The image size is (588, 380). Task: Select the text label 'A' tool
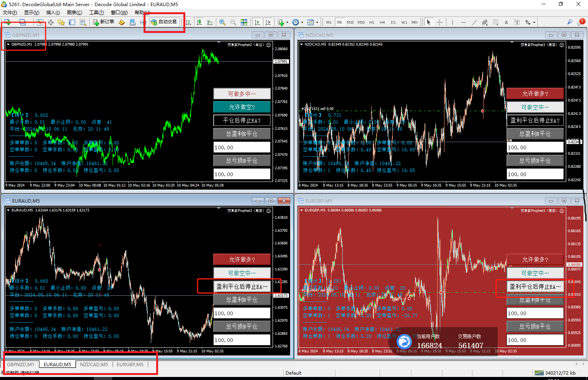[x=506, y=22]
